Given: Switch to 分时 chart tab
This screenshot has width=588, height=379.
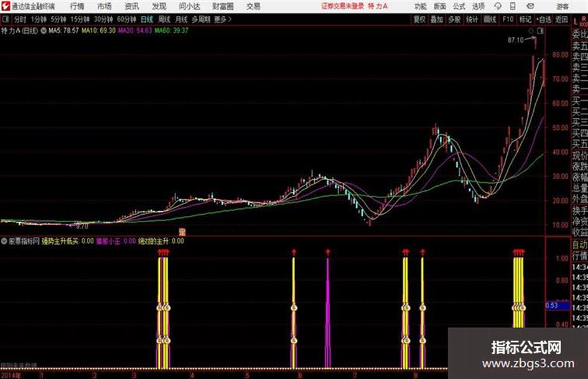Looking at the screenshot, I should 21,19.
